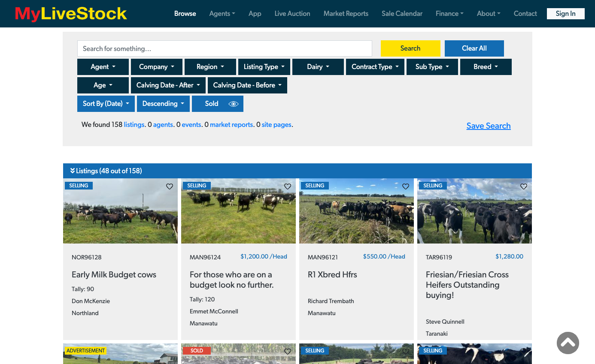Favorite the SOLD listing in second row
This screenshot has height=364, width=595.
coord(288,352)
